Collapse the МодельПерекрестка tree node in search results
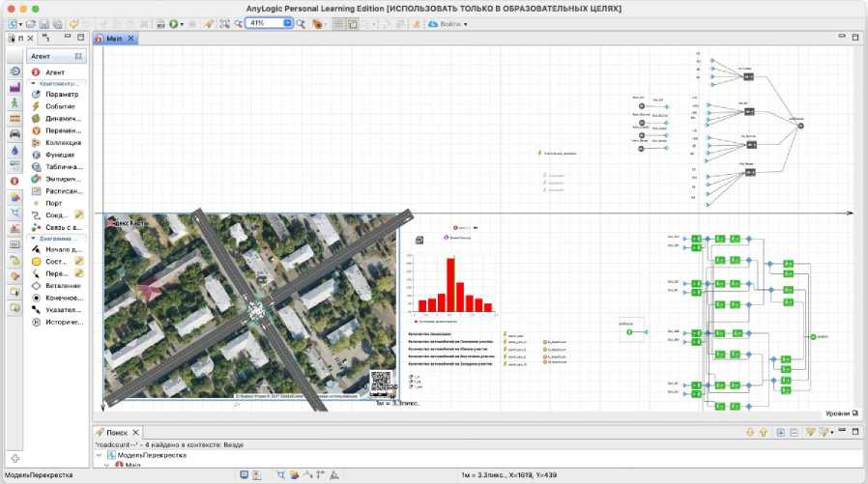Screen dimensions: 868x484 point(99,455)
